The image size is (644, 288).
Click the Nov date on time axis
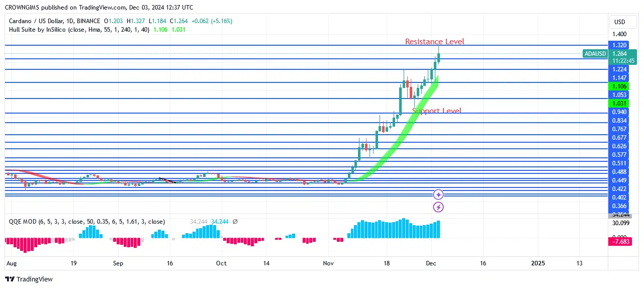[328, 263]
